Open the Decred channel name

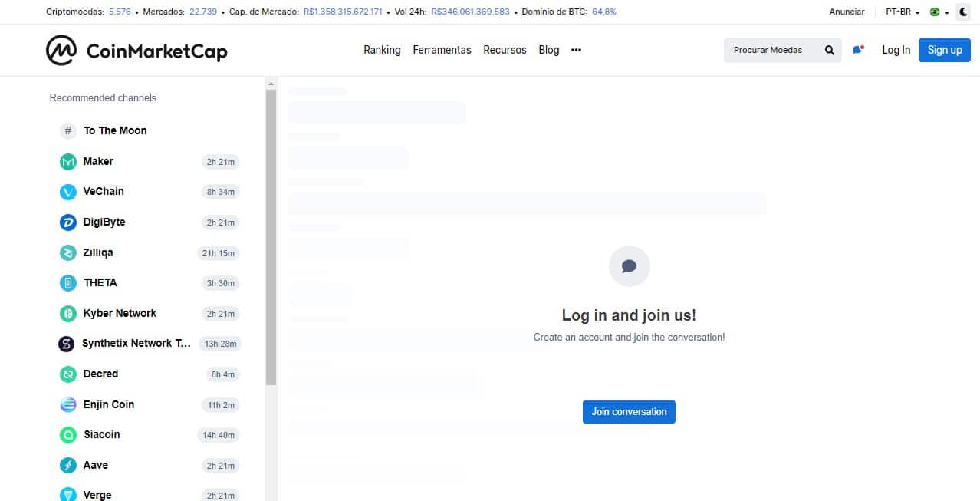coord(100,374)
